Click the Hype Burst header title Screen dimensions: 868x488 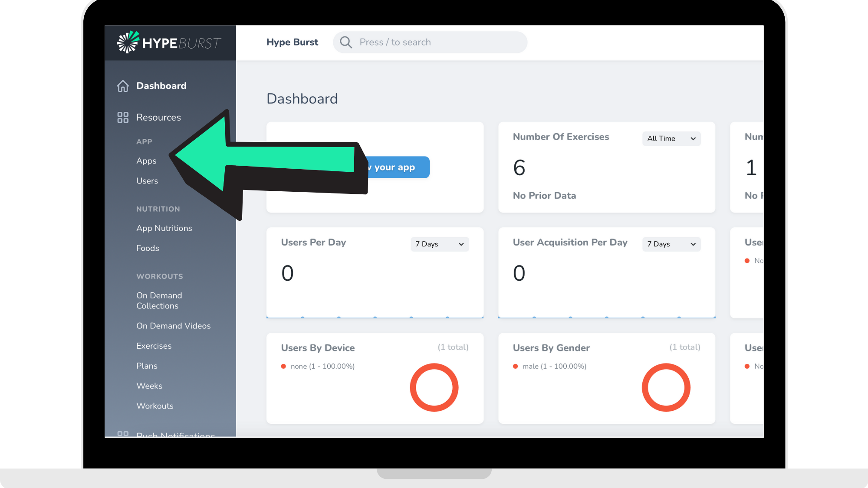click(x=292, y=43)
